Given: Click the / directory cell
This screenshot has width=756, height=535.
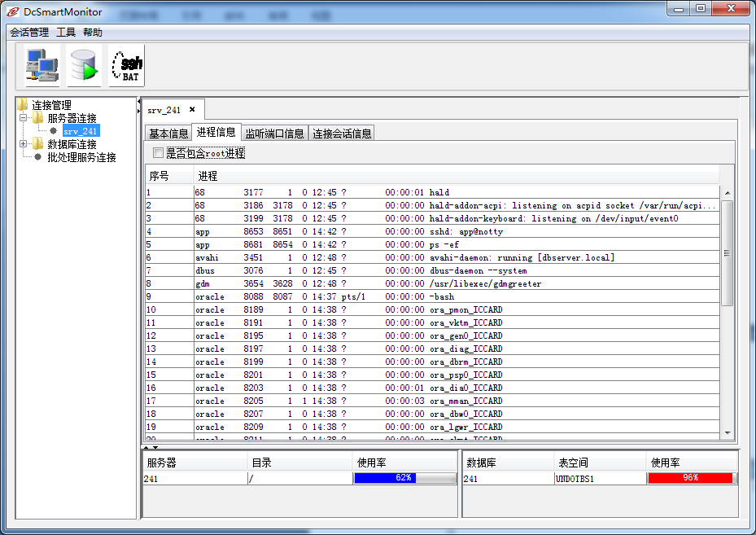Looking at the screenshot, I should point(300,478).
